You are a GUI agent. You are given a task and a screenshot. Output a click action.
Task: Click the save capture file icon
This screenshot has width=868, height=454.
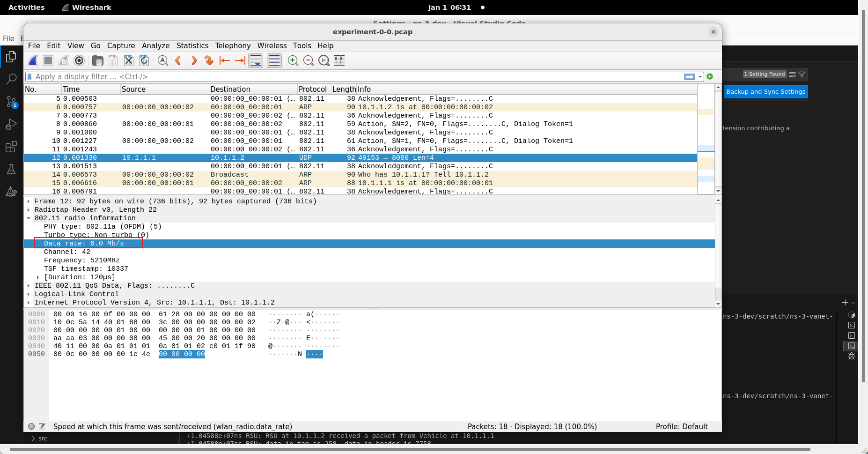tap(113, 60)
